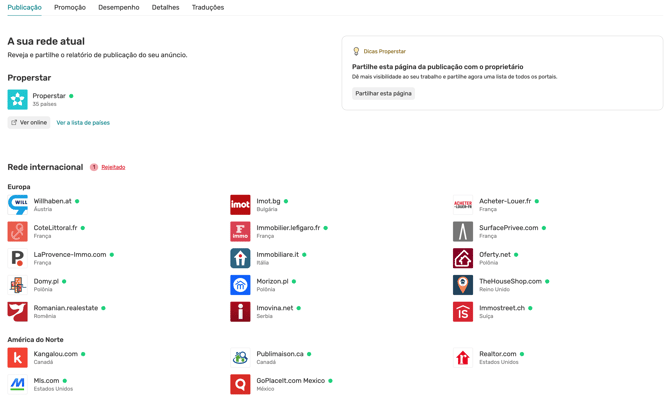Screen dimensions: 670x395
Task: Select the Domy.pl portal name
Action: [x=46, y=281]
